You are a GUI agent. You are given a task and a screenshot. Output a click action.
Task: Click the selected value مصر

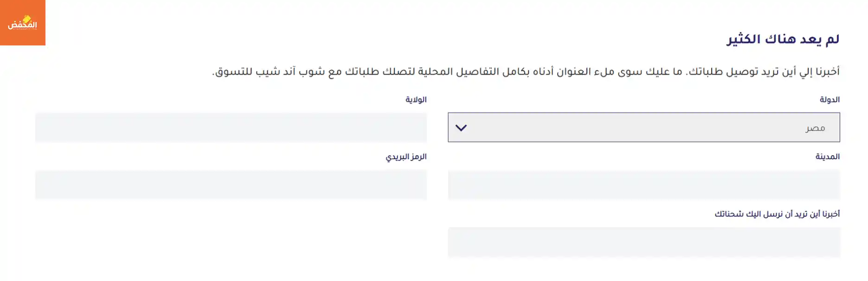pos(815,128)
